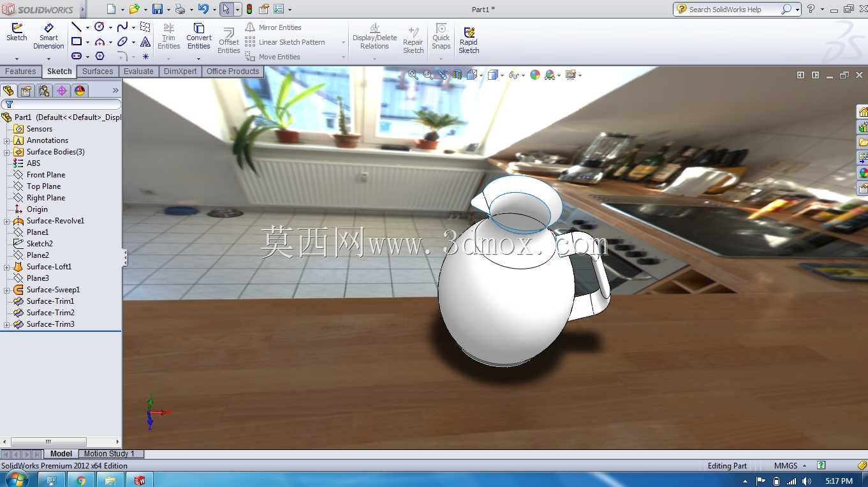Open the ConfigurationManager tab icon
The image size is (868, 487).
pos(44,91)
